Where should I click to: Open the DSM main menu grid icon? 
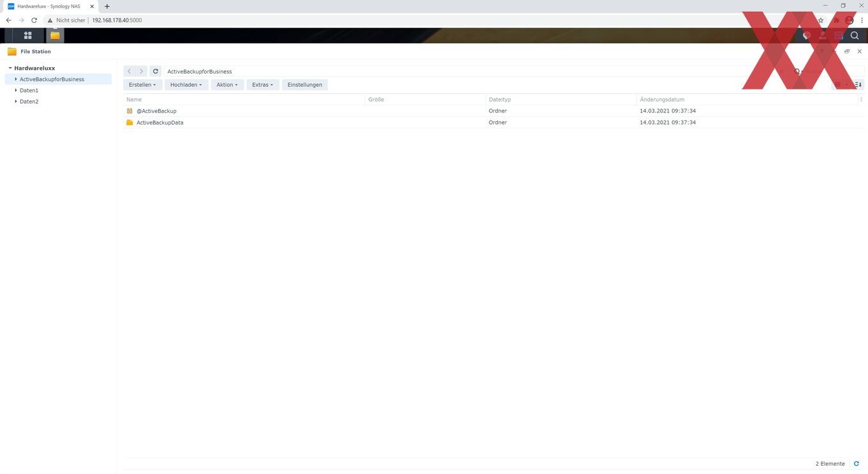pos(27,36)
